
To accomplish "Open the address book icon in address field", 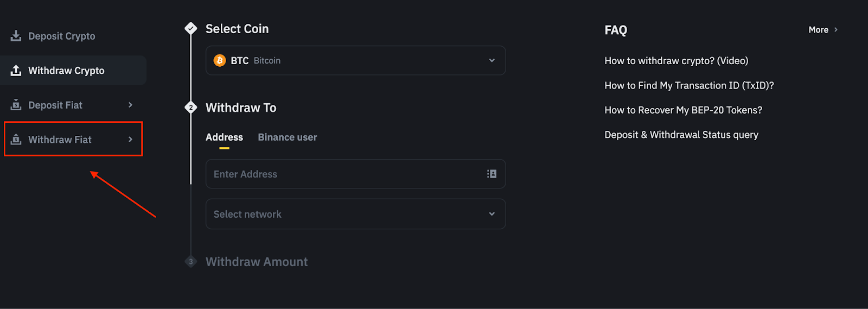I will (x=492, y=174).
